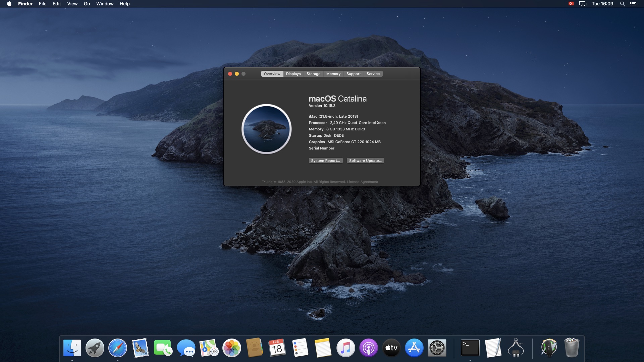Image resolution: width=644 pixels, height=362 pixels.
Task: Open System Preferences gear icon
Action: coord(437,348)
